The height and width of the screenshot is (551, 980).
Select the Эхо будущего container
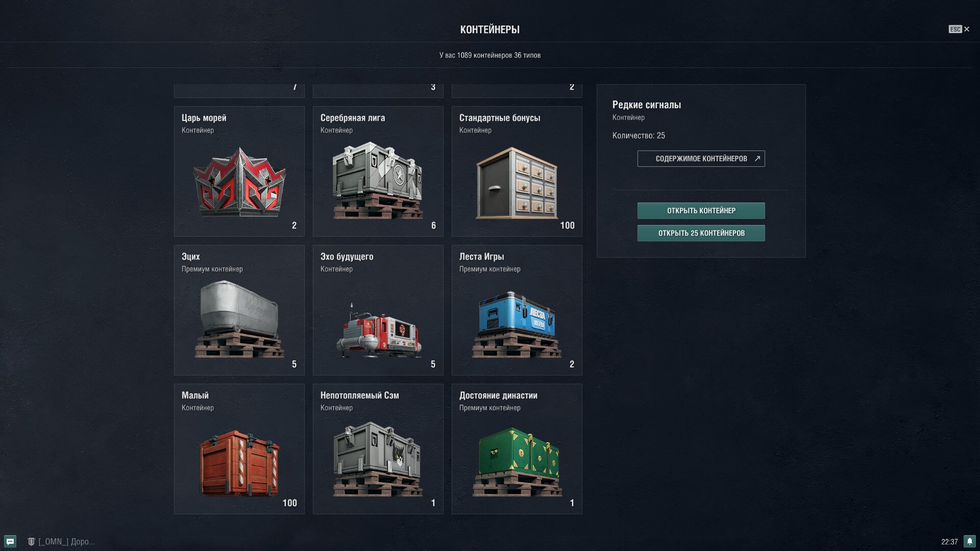coord(378,310)
